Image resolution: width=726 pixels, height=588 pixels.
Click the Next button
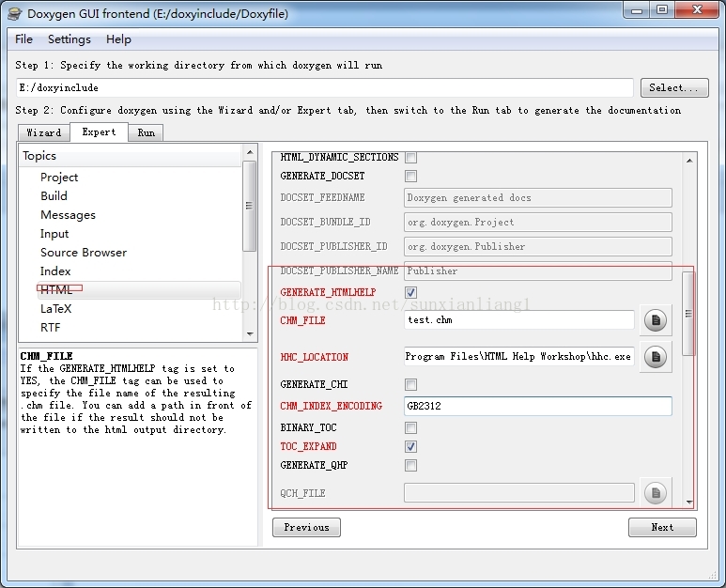click(x=662, y=527)
